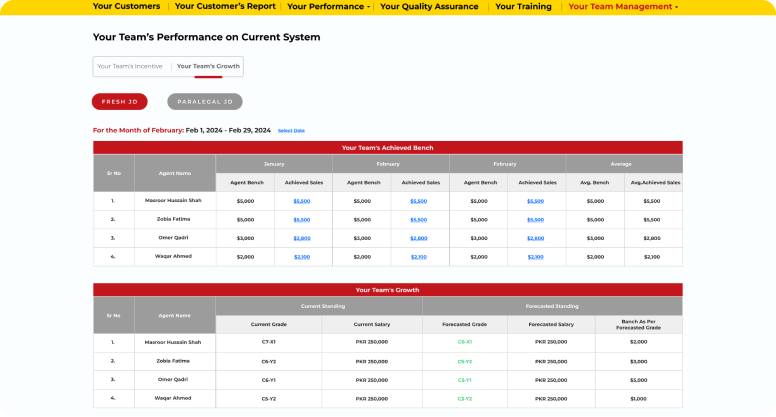Choose the gray PARALEGAL JD button
The width and height of the screenshot is (776, 417).
pyautogui.click(x=204, y=101)
